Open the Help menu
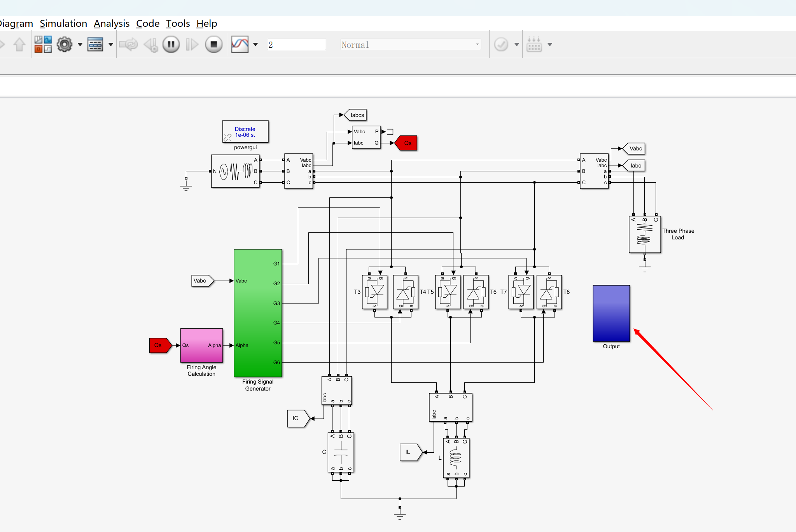 [x=206, y=24]
